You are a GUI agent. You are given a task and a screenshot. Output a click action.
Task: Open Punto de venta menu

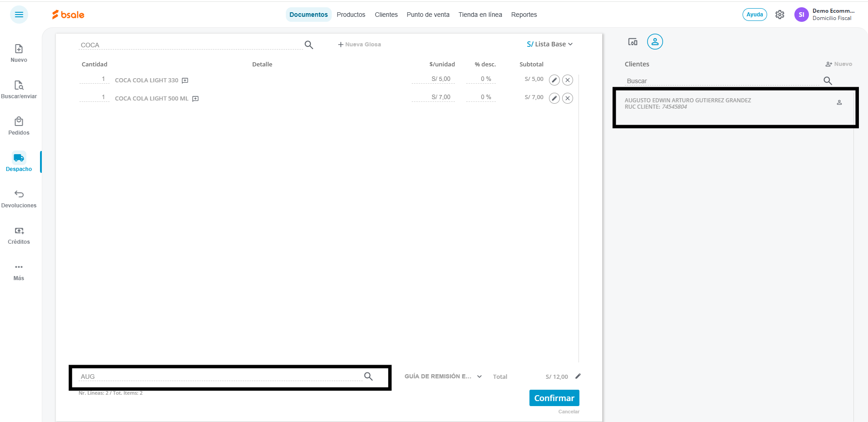[x=428, y=15]
